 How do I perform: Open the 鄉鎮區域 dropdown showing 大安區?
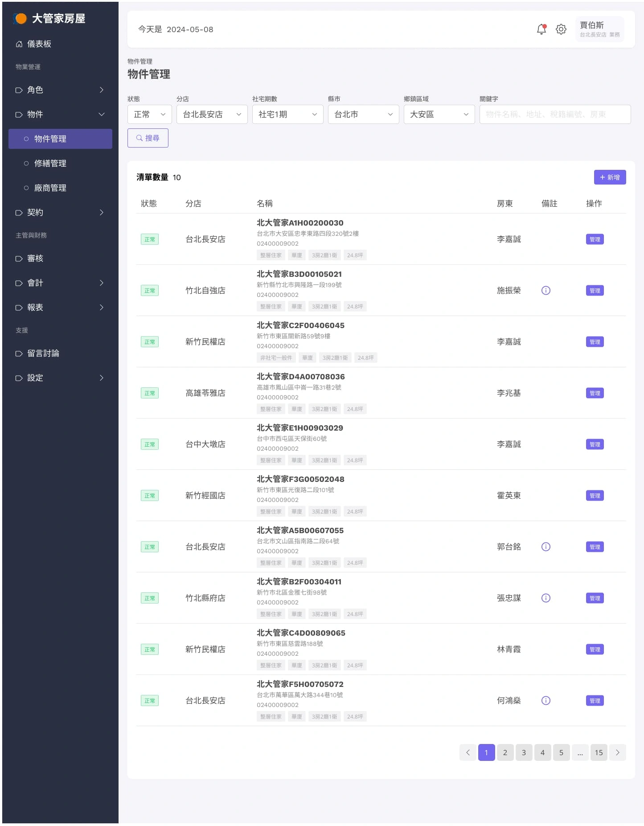[x=439, y=115]
